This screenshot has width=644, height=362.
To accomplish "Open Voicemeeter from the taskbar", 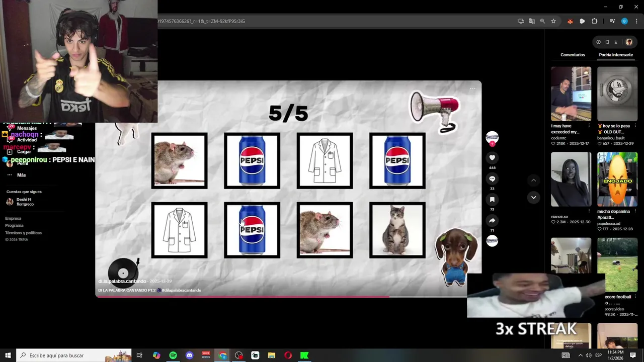I will (206, 355).
